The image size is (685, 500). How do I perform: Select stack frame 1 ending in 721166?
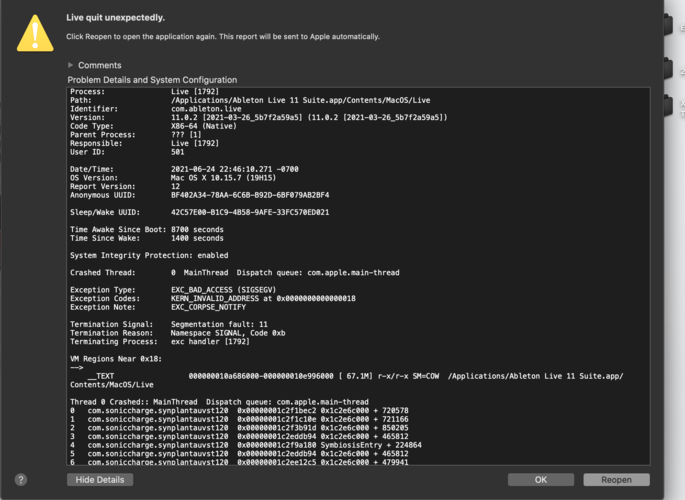(239, 419)
